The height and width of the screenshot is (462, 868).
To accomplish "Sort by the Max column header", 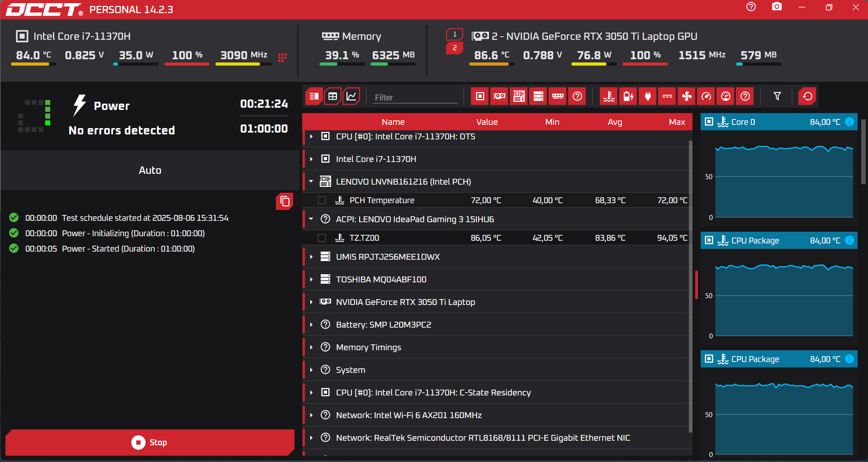I will [x=677, y=122].
